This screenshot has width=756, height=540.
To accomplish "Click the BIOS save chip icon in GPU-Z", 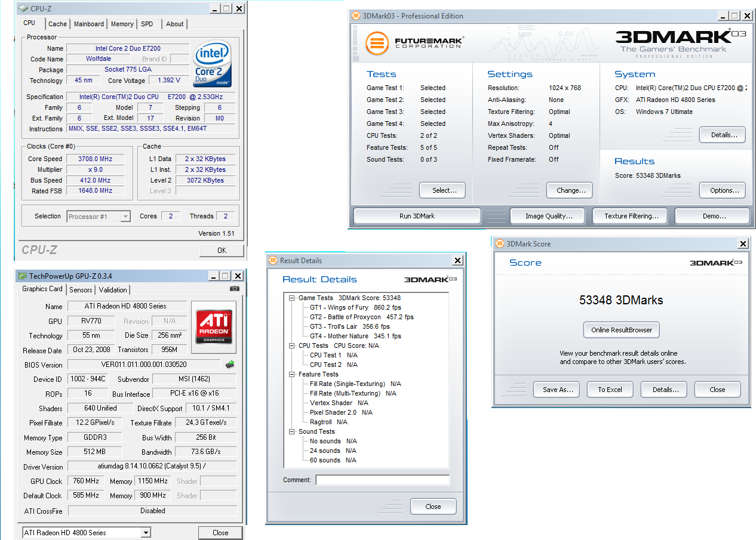I will 230,364.
